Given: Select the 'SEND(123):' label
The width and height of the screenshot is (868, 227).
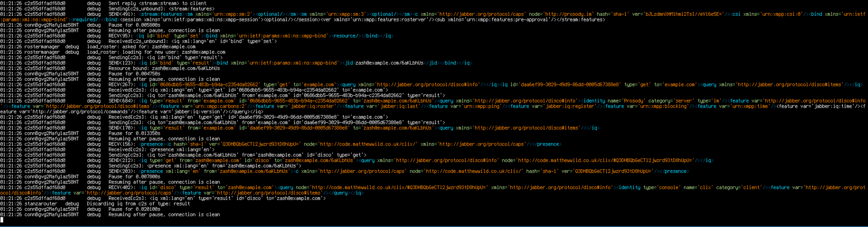Looking at the screenshot, I should pyautogui.click(x=122, y=63).
